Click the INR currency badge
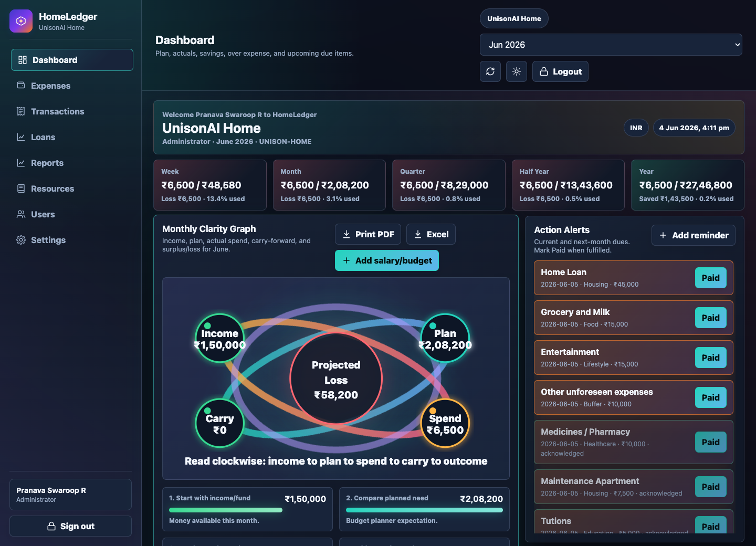Viewport: 756px width, 546px height. pyautogui.click(x=636, y=128)
